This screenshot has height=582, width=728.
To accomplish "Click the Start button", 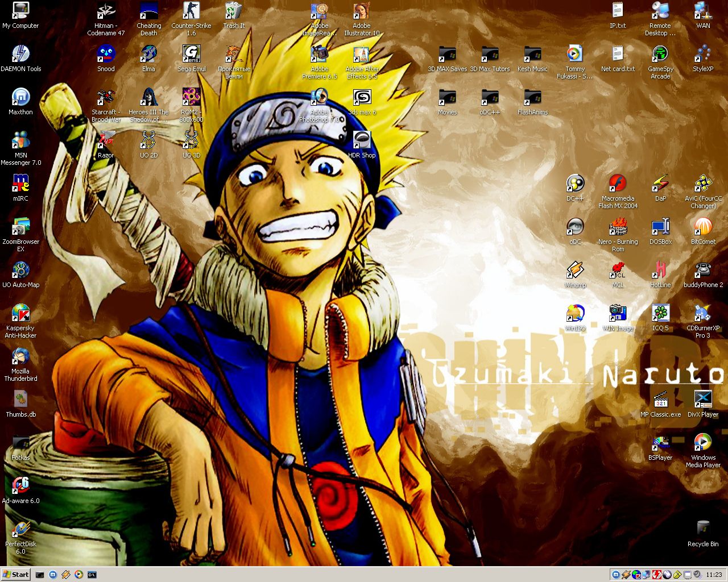I will [16, 575].
